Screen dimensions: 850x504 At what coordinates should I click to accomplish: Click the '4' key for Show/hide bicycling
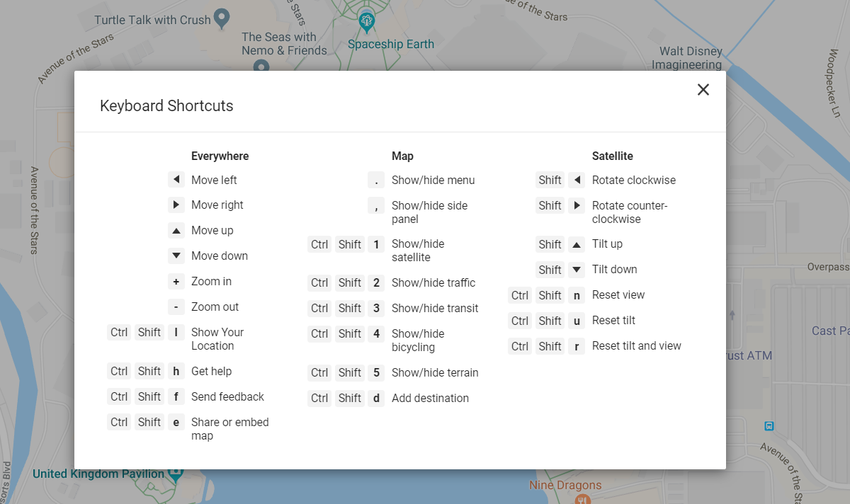[376, 333]
